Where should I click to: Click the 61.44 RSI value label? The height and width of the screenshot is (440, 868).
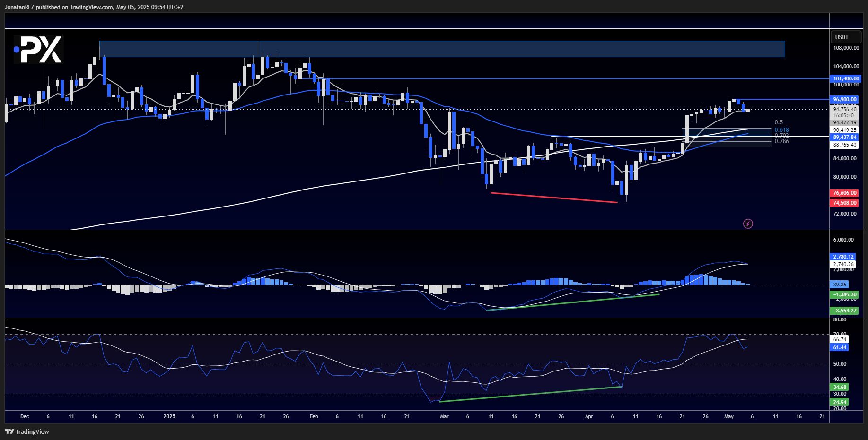point(840,347)
